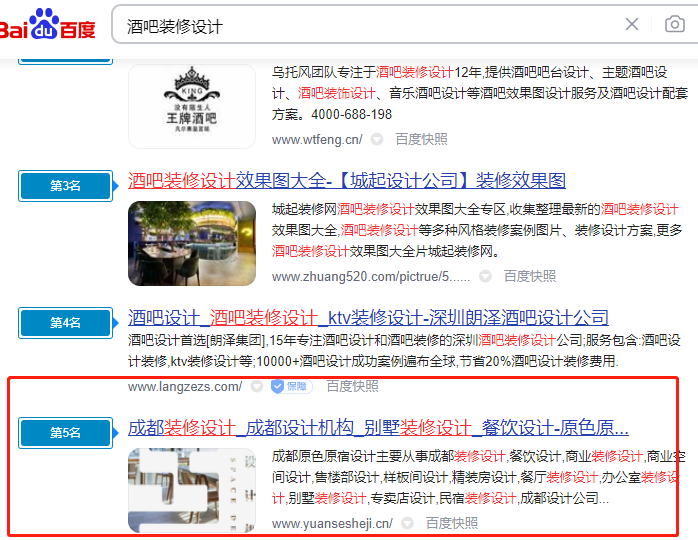This screenshot has height=540, width=698.
Task: Clear the search box with X icon
Action: point(632,25)
